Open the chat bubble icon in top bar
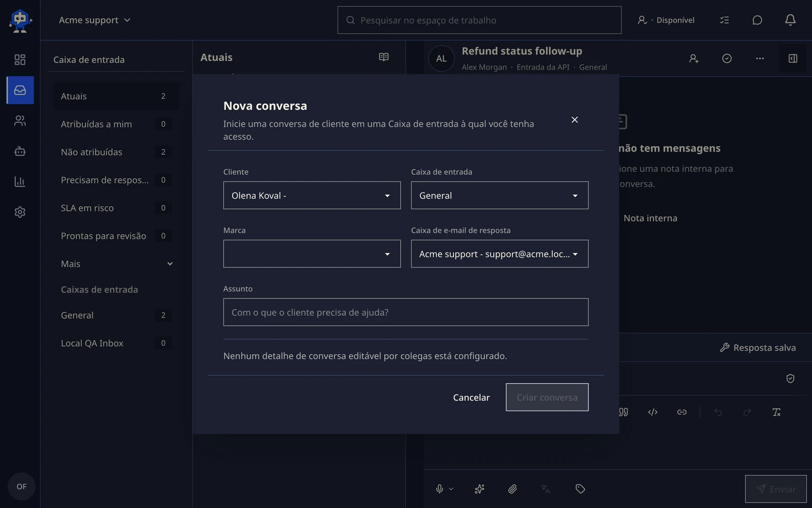 pos(758,20)
